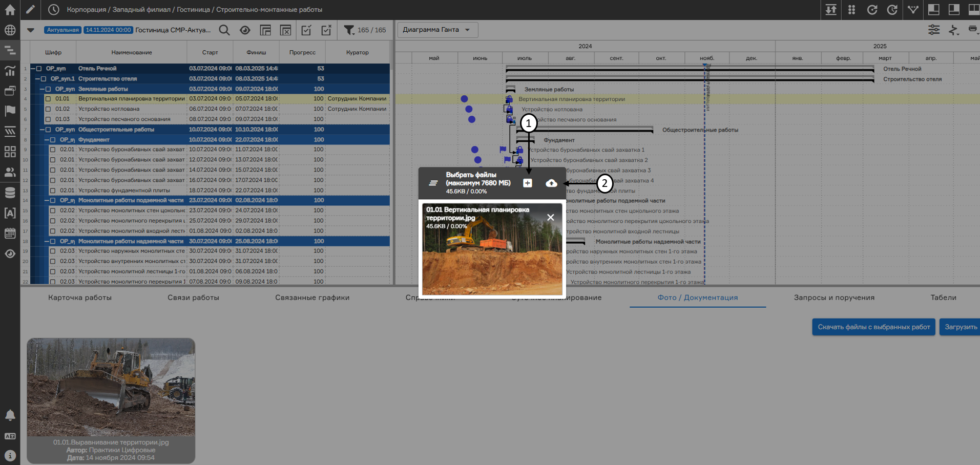Viewport: 980px width, 465px height.
Task: Switch to Запросы и поручения tab
Action: 834,298
